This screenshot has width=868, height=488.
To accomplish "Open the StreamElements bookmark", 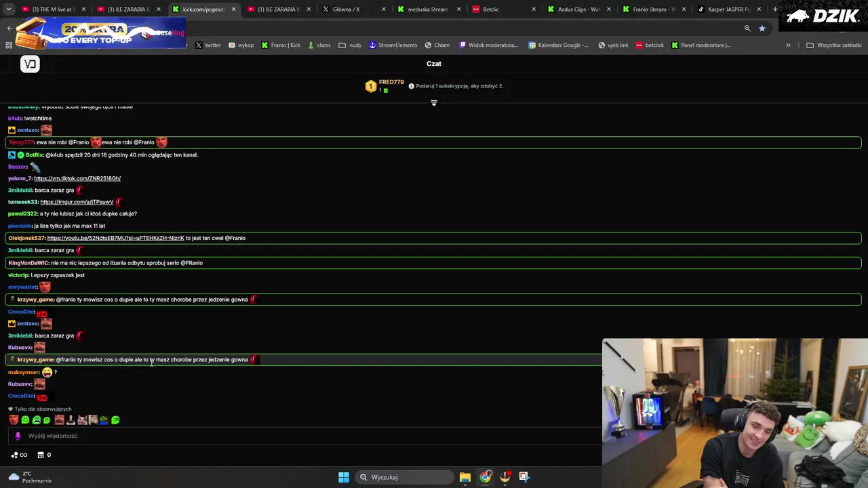I will [x=393, y=45].
